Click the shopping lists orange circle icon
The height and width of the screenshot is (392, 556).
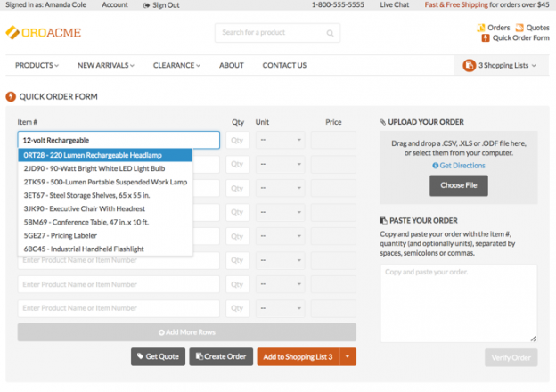click(x=469, y=66)
